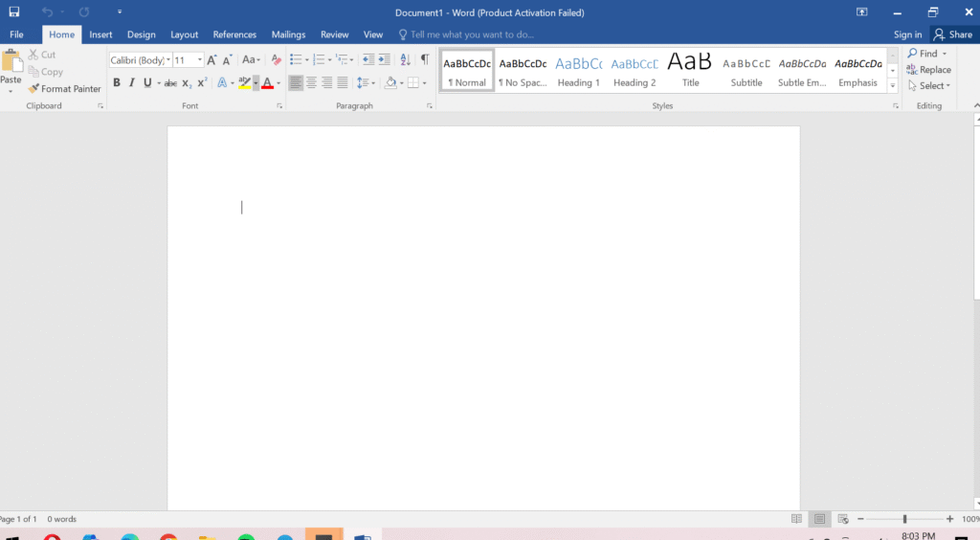Align text left

[296, 82]
